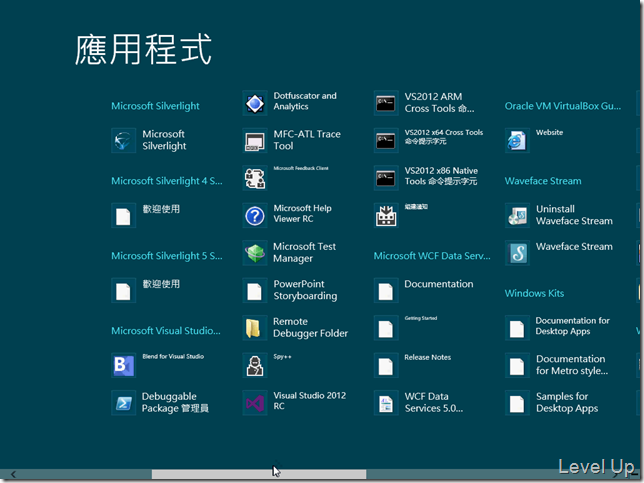Viewport: 644px width, 483px height.
Task: Open Documentation for Metro style icon
Action: [517, 366]
